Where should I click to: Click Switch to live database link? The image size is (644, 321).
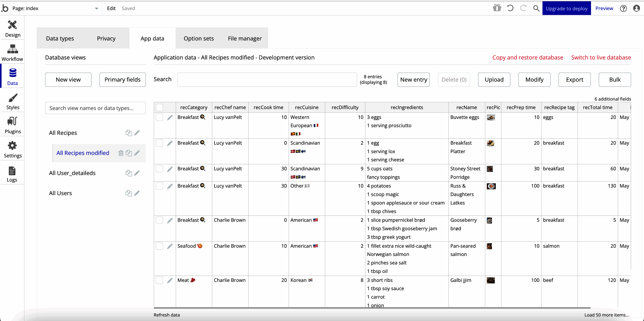point(601,57)
